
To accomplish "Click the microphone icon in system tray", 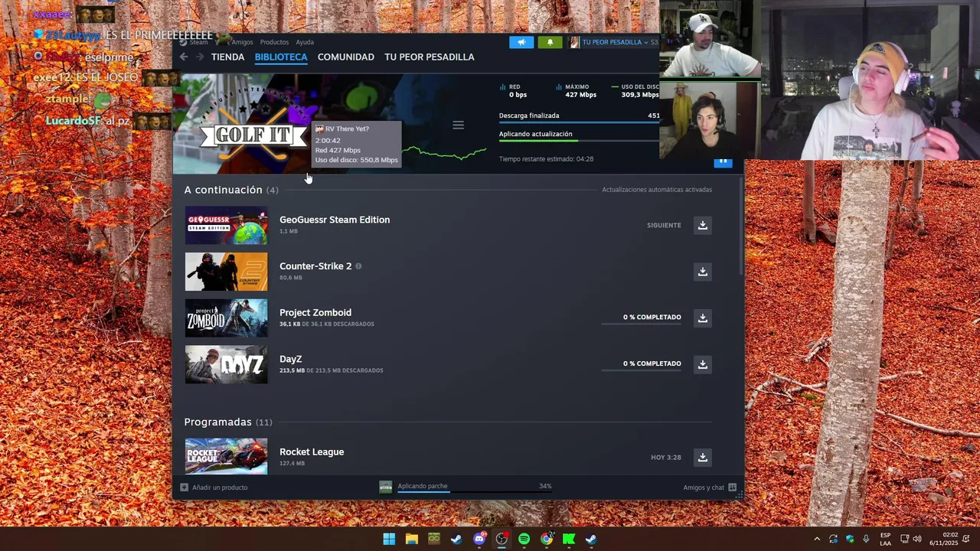I will (866, 539).
